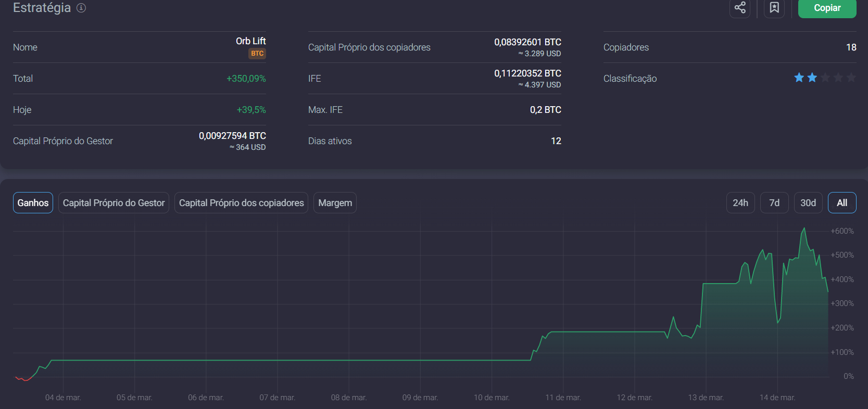Bookmark this strategy with the favorite icon

pyautogui.click(x=774, y=8)
